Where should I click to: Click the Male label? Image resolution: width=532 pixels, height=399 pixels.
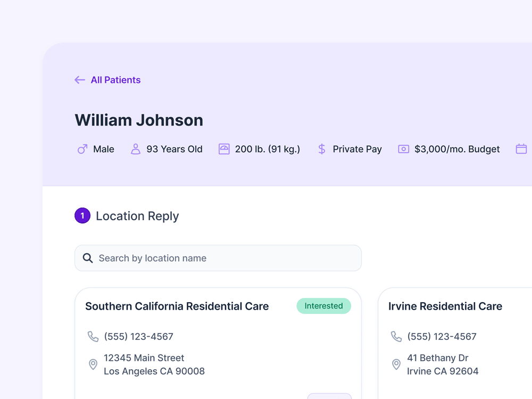[x=104, y=149]
